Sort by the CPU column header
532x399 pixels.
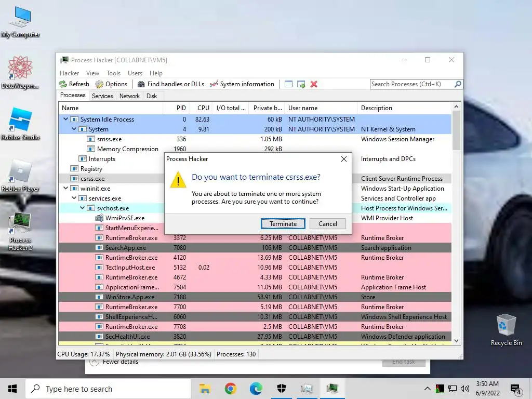coord(201,108)
